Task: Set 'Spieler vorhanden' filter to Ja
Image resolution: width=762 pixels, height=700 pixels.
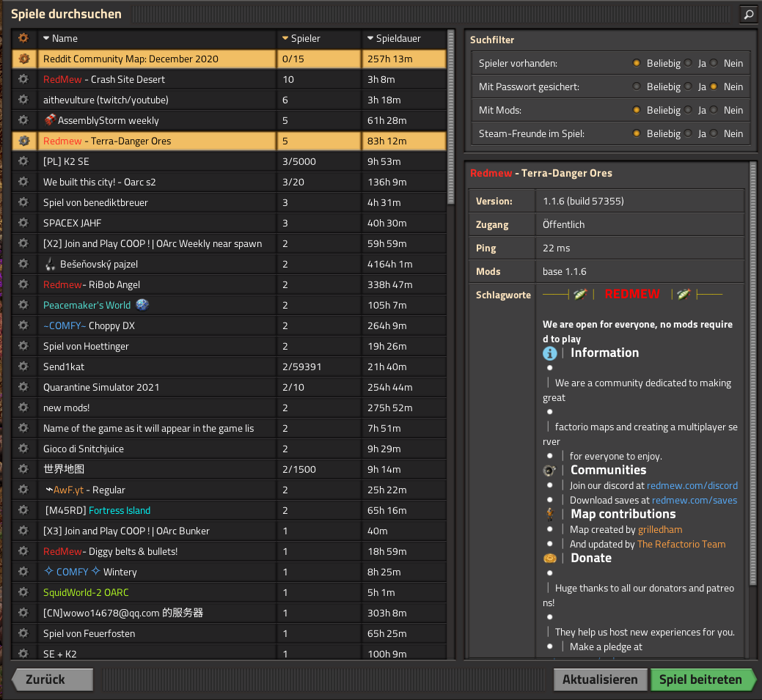Action: pyautogui.click(x=688, y=63)
